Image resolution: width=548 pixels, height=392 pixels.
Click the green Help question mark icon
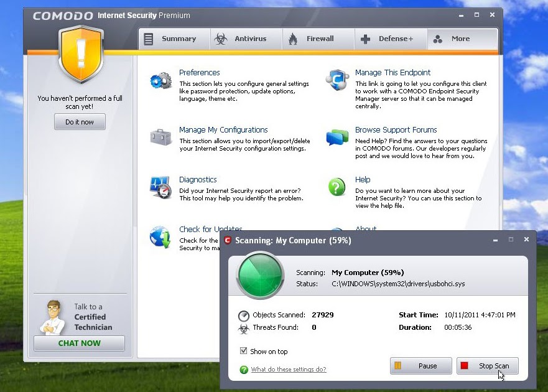pos(337,187)
